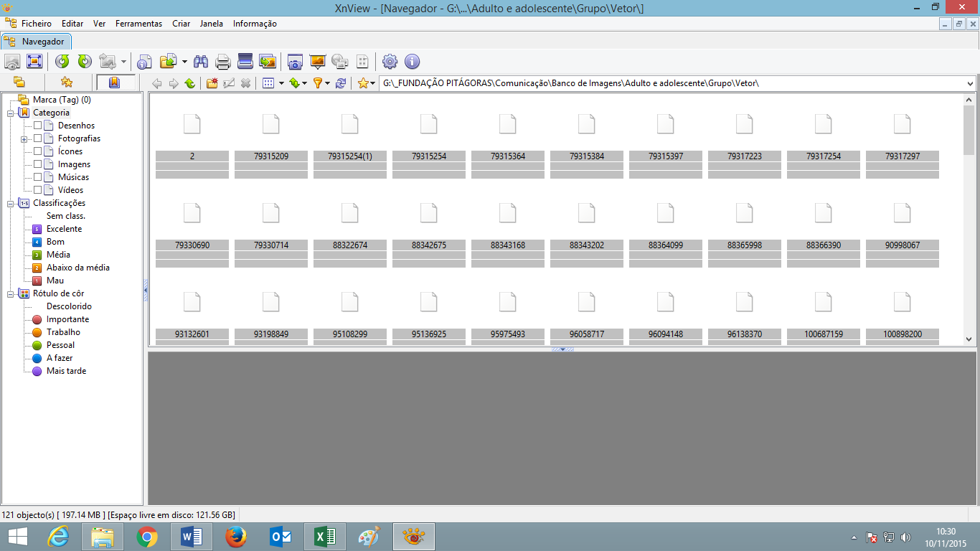Screen dimensions: 980x551
Task: Open the Informação menu
Action: [255, 24]
